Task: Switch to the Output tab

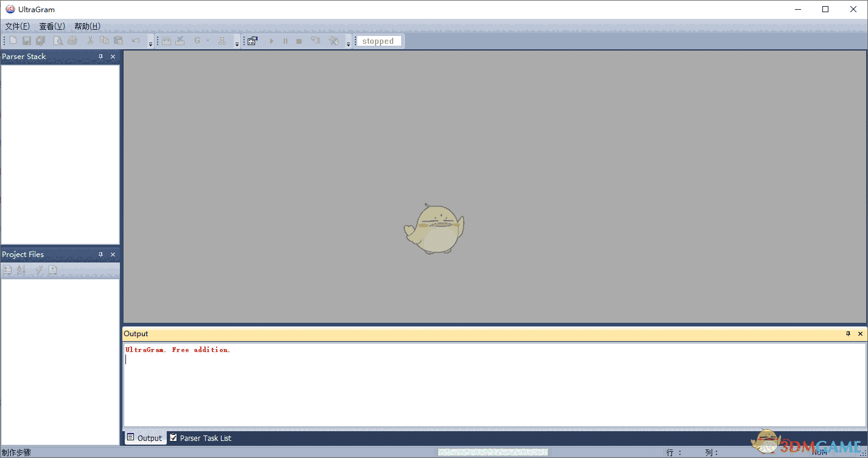Action: click(145, 438)
